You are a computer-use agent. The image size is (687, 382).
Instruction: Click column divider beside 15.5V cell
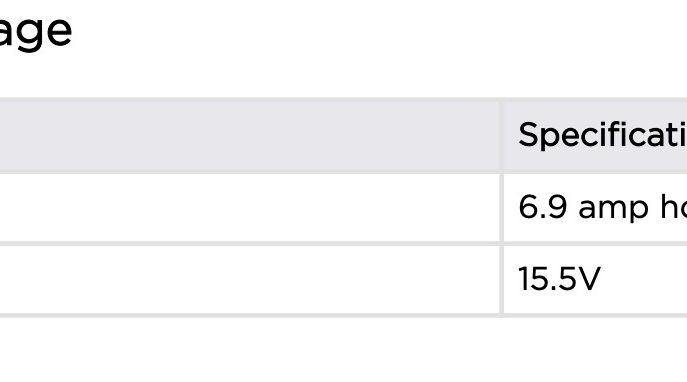(502, 279)
